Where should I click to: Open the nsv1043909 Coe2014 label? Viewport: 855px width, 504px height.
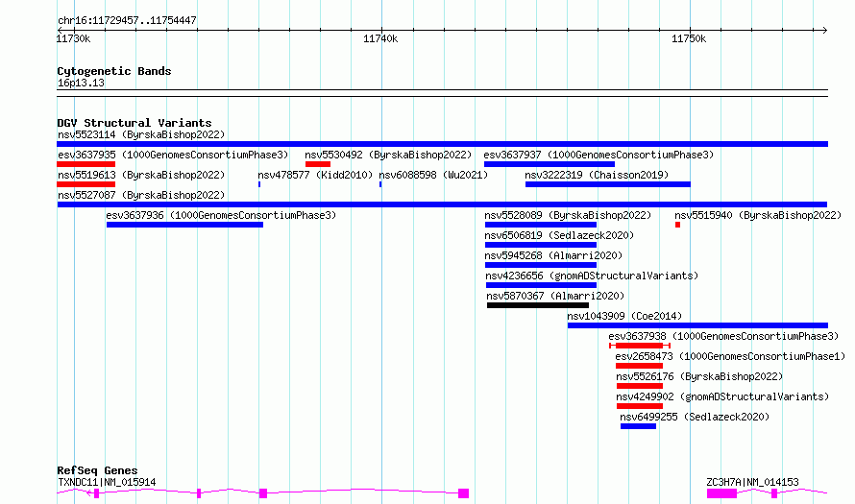click(x=624, y=316)
